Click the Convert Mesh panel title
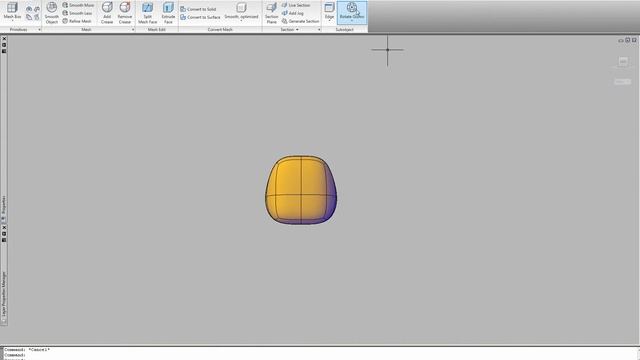This screenshot has width=640, height=360. [x=220, y=29]
